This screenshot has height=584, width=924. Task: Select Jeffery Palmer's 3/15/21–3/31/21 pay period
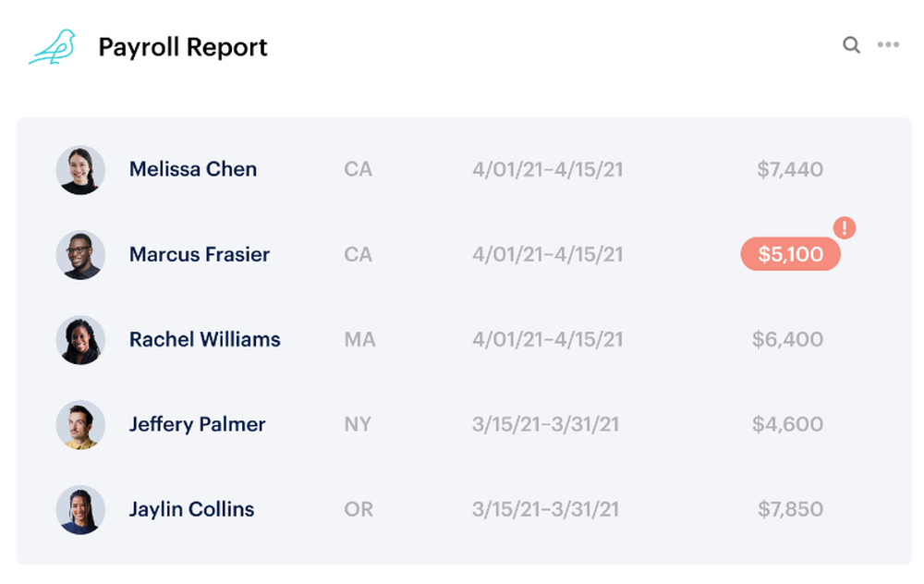546,424
